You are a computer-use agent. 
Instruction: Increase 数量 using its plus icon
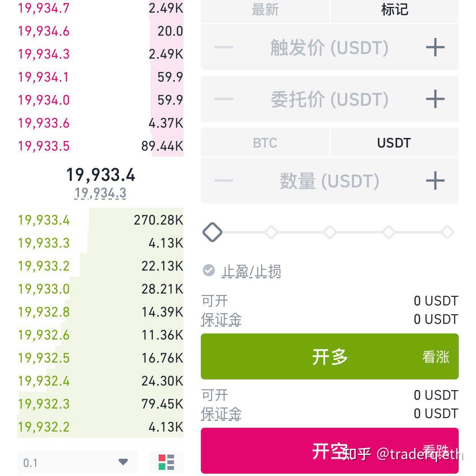[x=435, y=180]
